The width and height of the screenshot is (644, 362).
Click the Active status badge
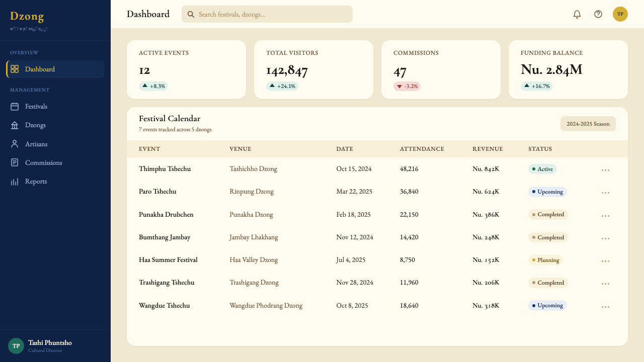[x=542, y=169]
